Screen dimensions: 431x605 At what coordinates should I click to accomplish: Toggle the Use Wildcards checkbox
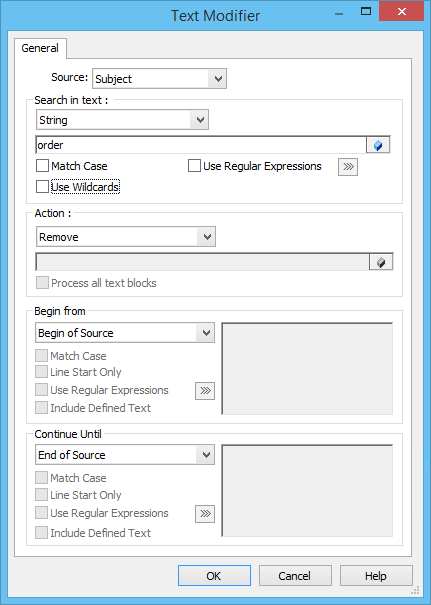pos(78,187)
